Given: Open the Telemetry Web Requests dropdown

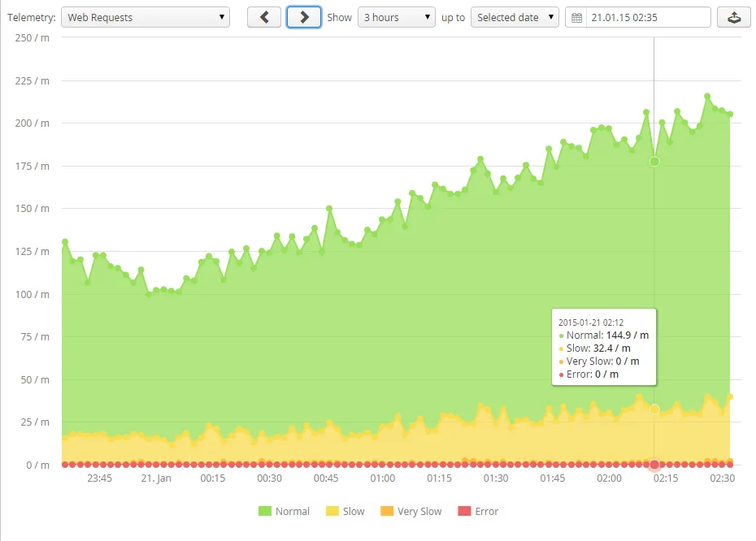Looking at the screenshot, I should tap(146, 17).
